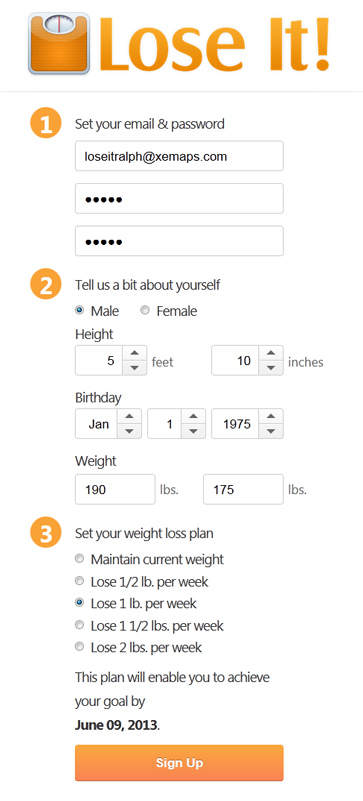Focus the email address field
The height and width of the screenshot is (801, 363).
(x=179, y=156)
